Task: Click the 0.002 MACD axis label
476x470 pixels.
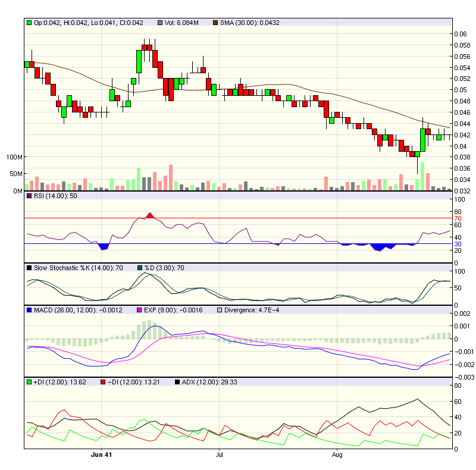Action: [462, 314]
